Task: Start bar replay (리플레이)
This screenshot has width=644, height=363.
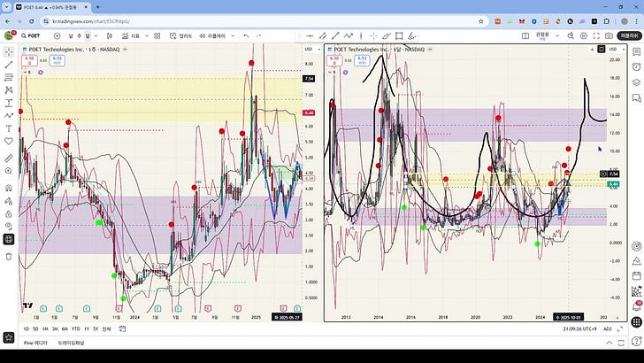Action: 212,36
